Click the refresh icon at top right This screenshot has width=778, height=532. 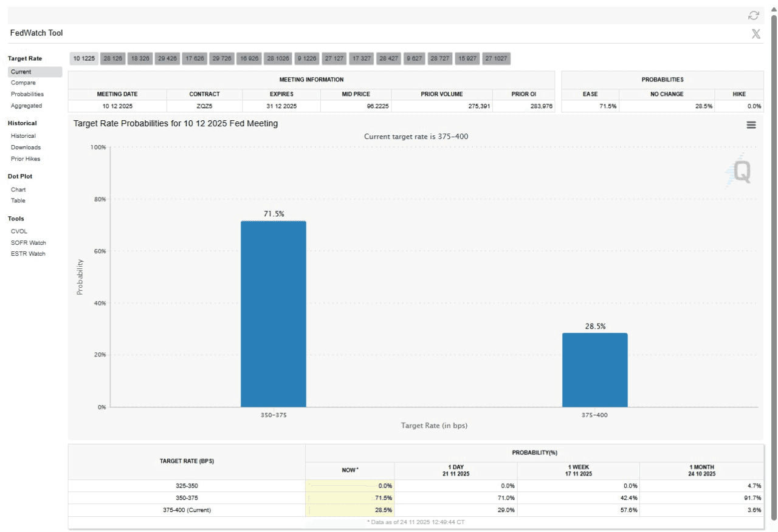[x=754, y=15]
